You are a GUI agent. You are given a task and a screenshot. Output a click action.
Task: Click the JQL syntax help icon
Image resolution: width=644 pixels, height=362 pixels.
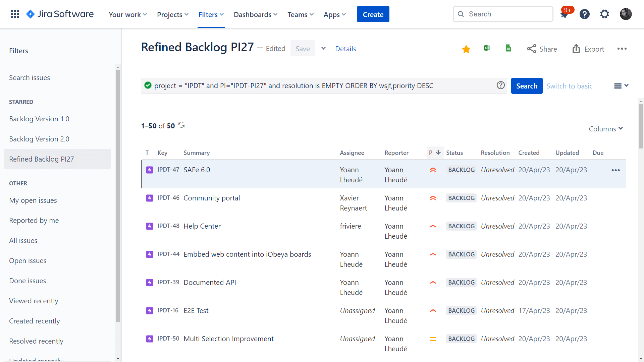(x=501, y=85)
